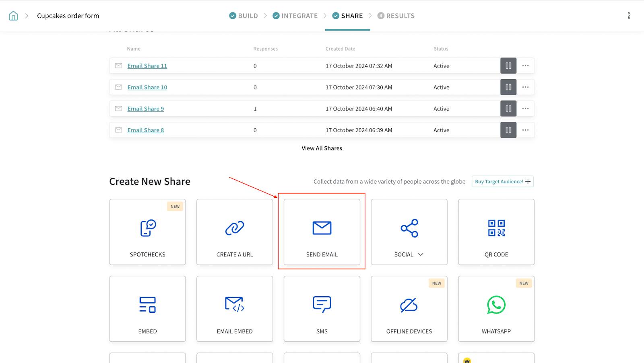
Task: Pause the Email Share 8 share
Action: pyautogui.click(x=508, y=130)
